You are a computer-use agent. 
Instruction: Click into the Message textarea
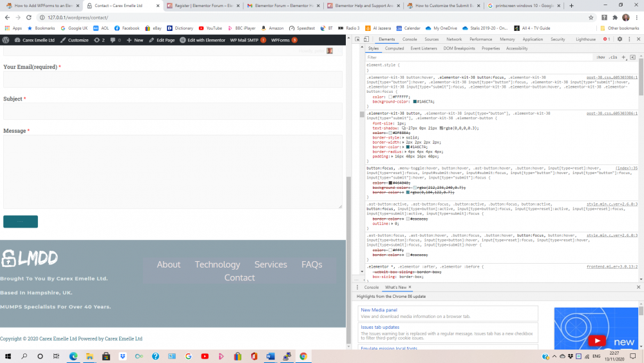173,172
